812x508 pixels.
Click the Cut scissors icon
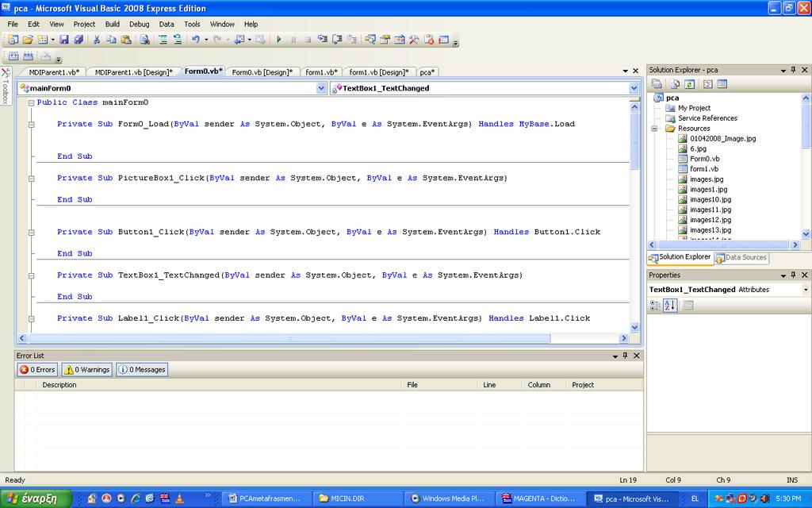coord(96,40)
